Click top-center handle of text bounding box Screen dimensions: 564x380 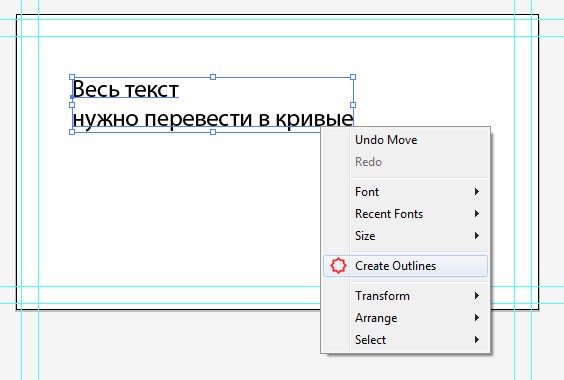pyautogui.click(x=213, y=77)
